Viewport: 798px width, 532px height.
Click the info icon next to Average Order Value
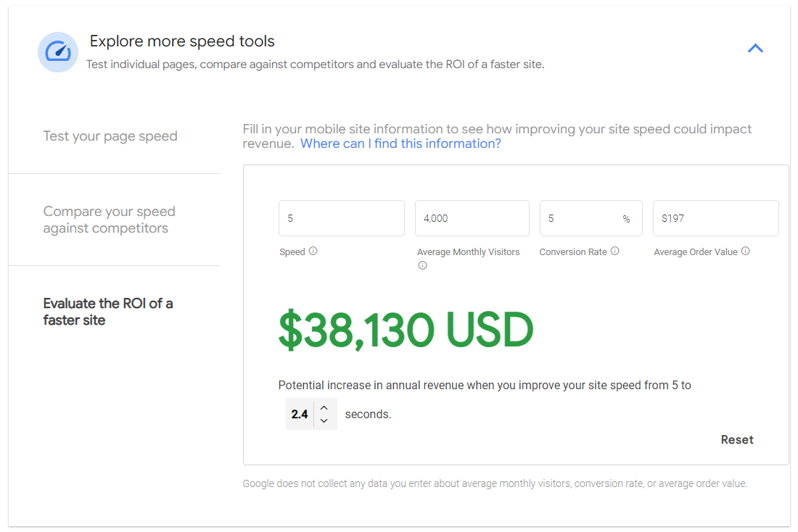746,251
